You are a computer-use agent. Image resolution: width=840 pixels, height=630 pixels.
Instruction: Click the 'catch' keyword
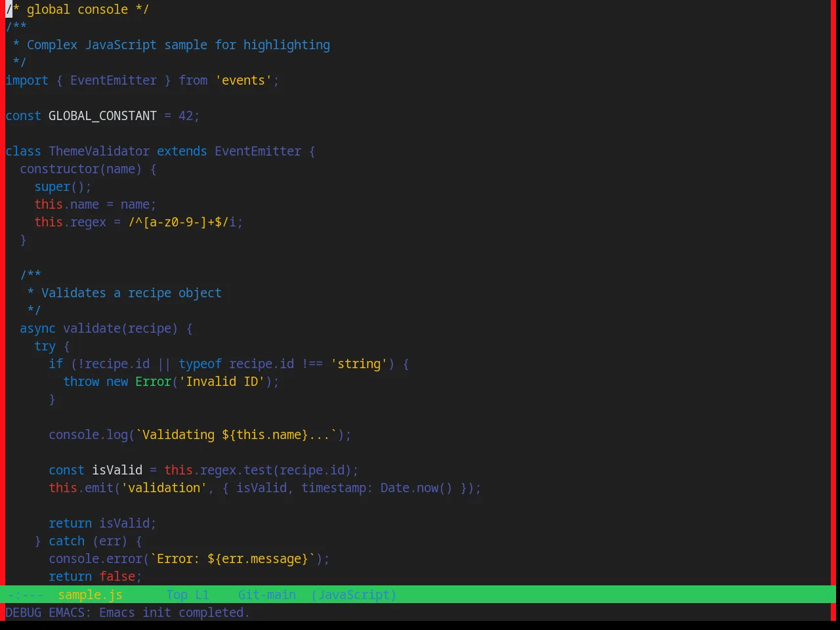[66, 541]
